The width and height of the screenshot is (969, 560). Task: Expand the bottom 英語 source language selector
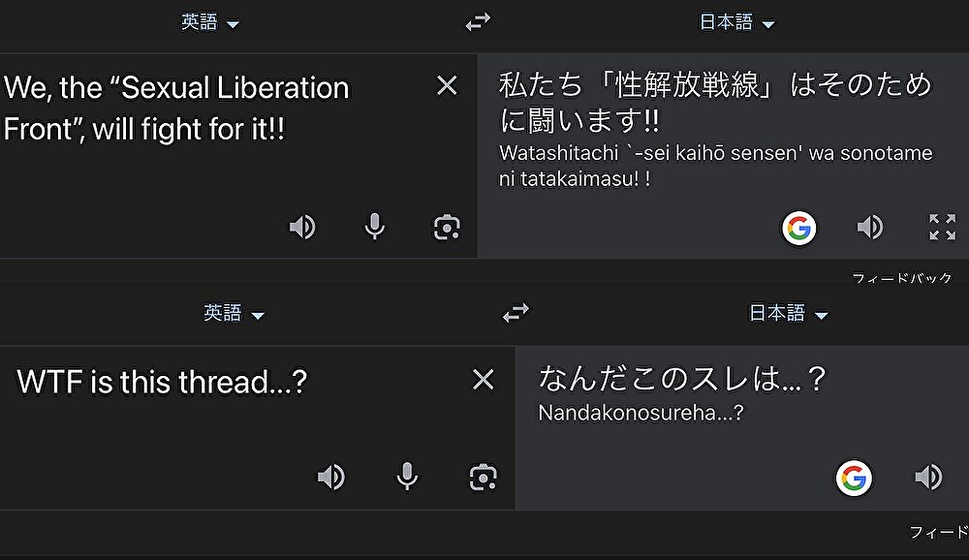point(234,313)
